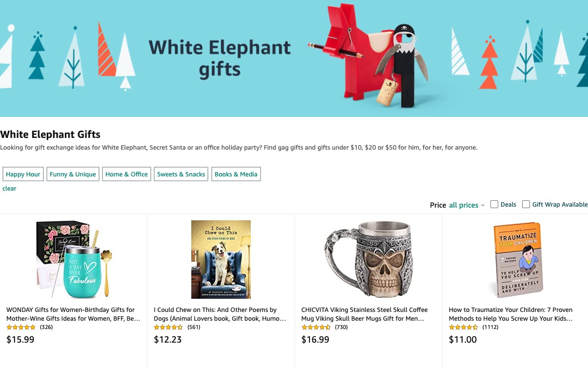Select the Happy Hour category filter
Image resolution: width=588 pixels, height=367 pixels.
coord(23,174)
